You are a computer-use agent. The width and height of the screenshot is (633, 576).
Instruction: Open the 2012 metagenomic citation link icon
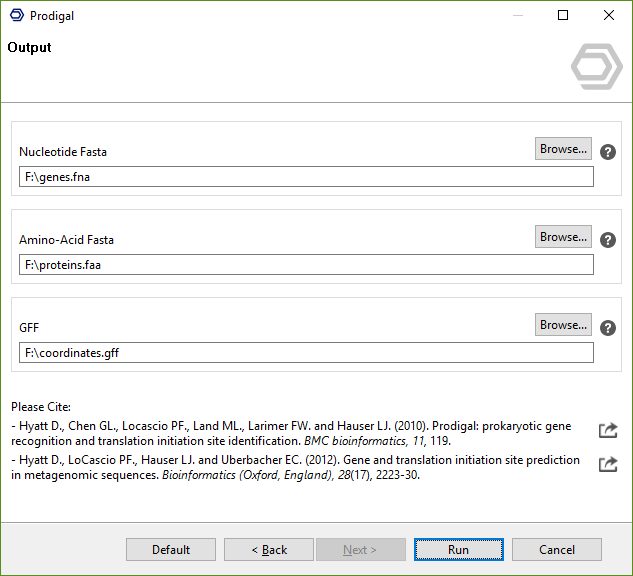[x=607, y=464]
